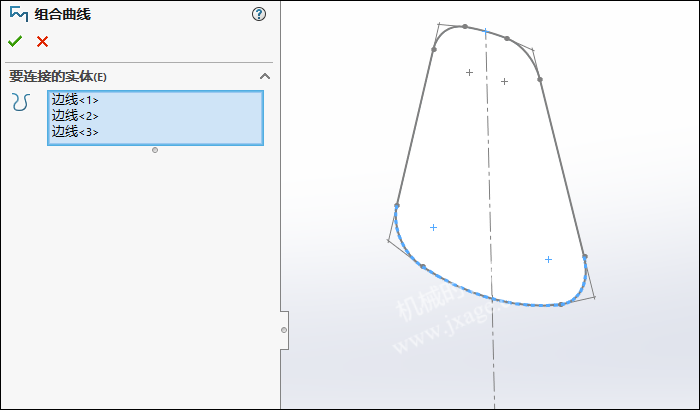
Task: Open help via the question mark icon
Action: pyautogui.click(x=260, y=14)
